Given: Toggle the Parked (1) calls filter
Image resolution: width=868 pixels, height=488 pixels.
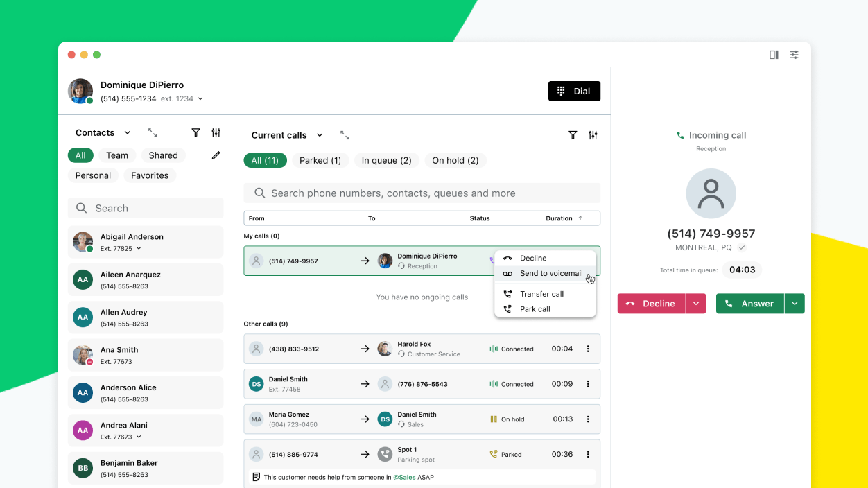Looking at the screenshot, I should click(x=320, y=160).
